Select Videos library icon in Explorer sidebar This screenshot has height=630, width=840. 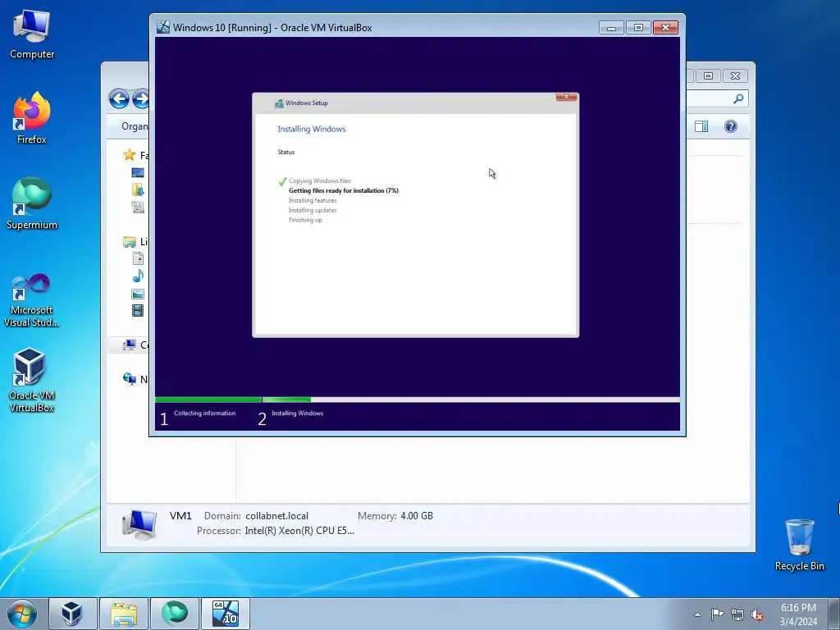coord(138,310)
